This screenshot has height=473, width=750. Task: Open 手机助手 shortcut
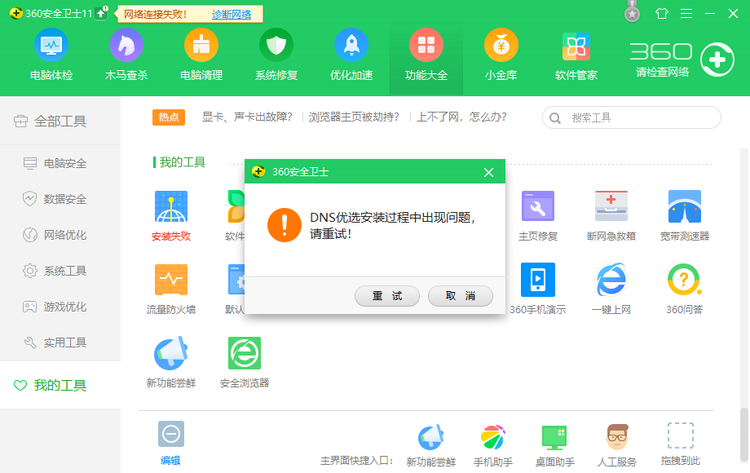[493, 444]
